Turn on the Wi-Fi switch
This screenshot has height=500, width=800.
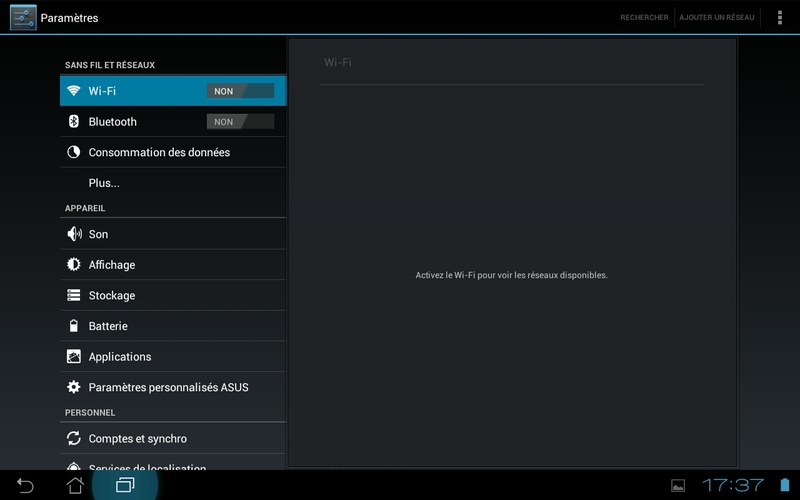tap(240, 91)
